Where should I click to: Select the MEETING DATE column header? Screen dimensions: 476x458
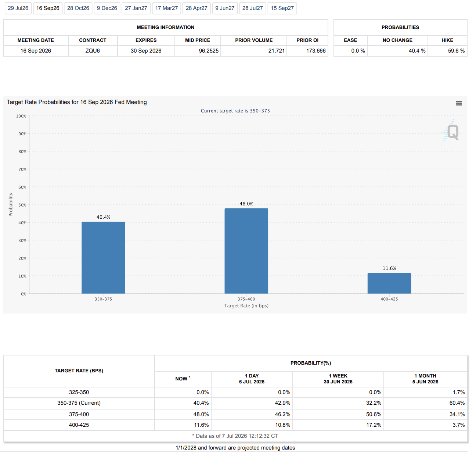click(36, 40)
